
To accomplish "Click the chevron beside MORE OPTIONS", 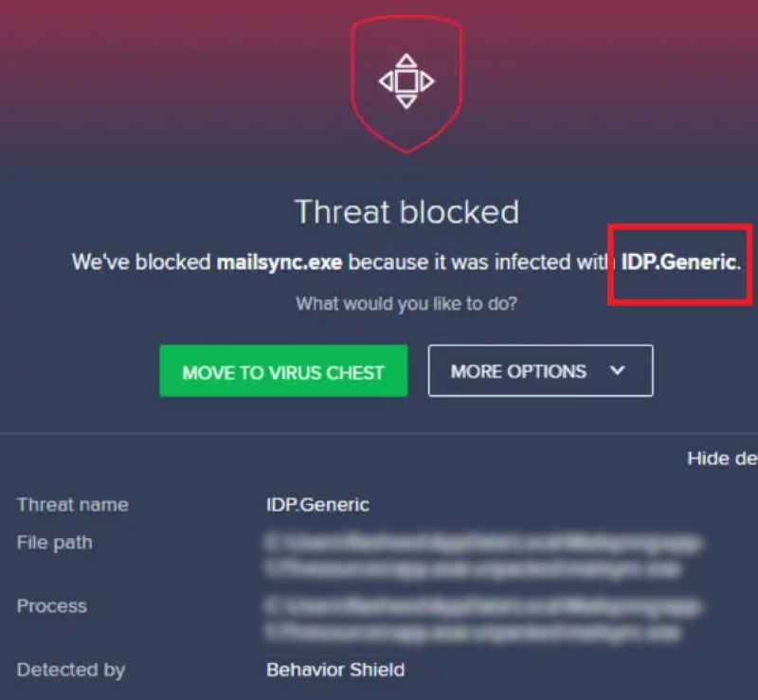I will tap(618, 370).
